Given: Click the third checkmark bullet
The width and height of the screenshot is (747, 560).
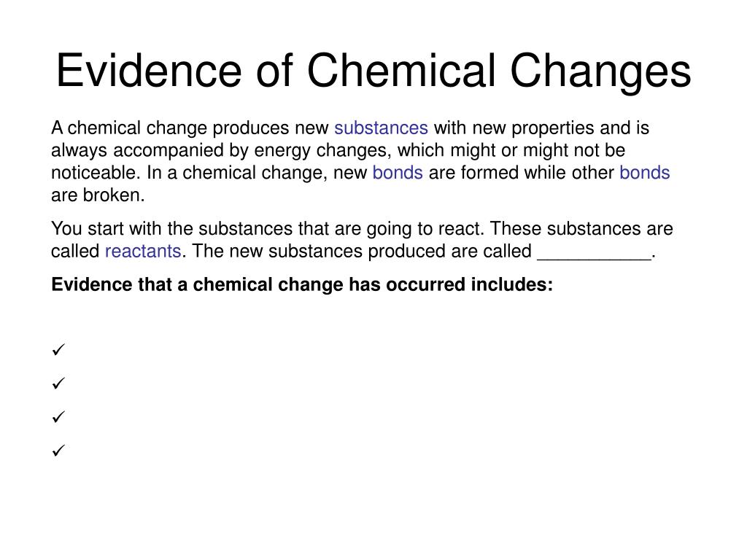Looking at the screenshot, I should tap(58, 416).
